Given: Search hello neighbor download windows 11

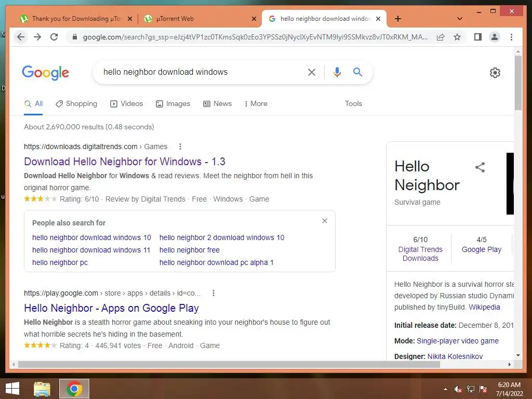Looking at the screenshot, I should tap(91, 250).
